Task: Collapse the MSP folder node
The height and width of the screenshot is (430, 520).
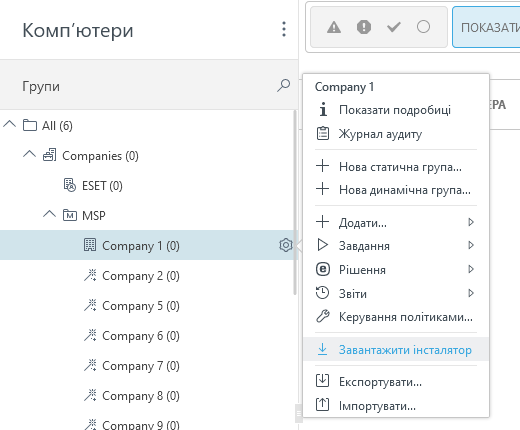Action: click(50, 214)
